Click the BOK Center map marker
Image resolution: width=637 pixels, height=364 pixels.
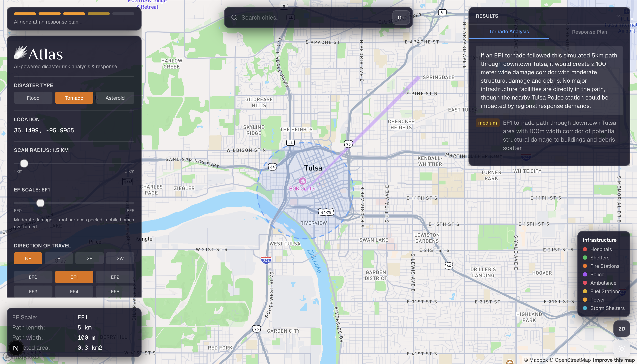point(303,181)
